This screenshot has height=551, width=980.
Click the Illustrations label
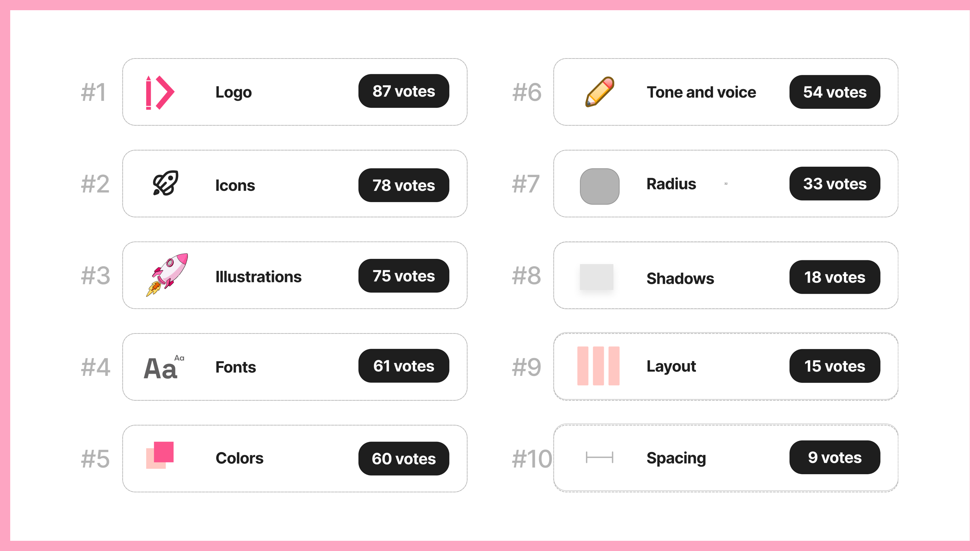[x=258, y=277]
